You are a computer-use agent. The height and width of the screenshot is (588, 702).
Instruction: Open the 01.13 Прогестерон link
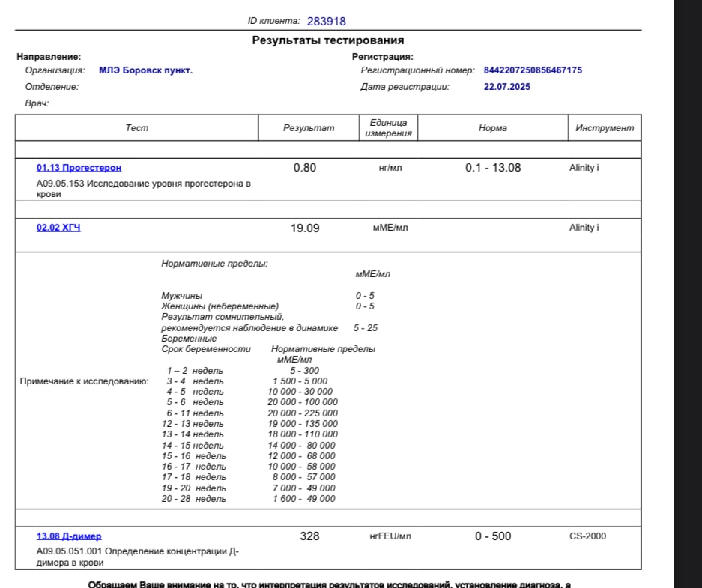(79, 168)
